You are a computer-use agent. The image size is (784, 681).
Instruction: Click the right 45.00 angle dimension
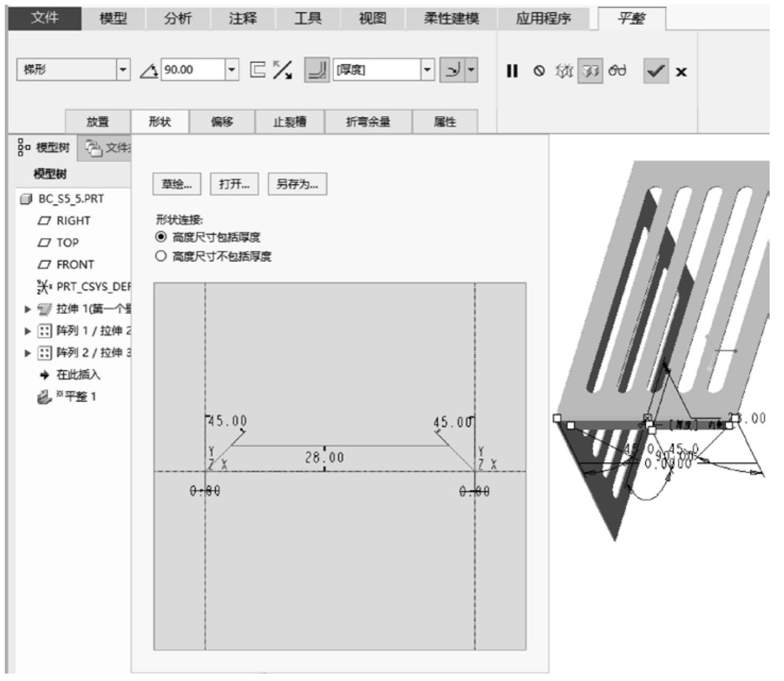pyautogui.click(x=452, y=422)
